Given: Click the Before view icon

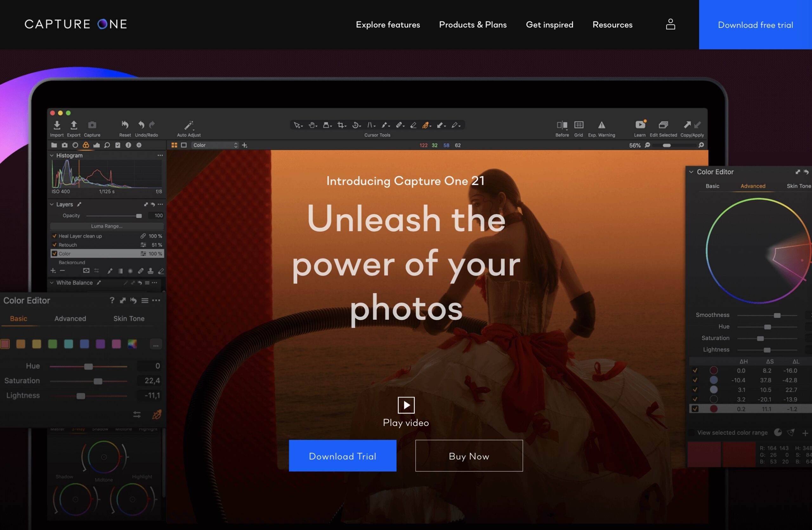Looking at the screenshot, I should click(x=562, y=125).
